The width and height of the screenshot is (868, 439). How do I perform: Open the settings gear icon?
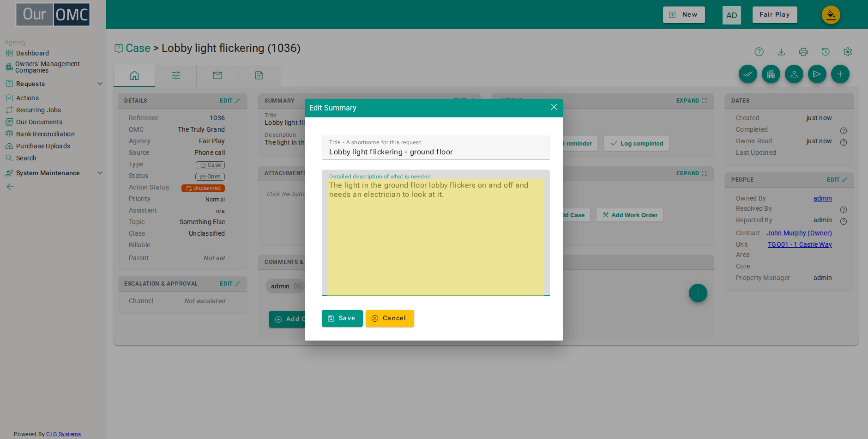[848, 52]
